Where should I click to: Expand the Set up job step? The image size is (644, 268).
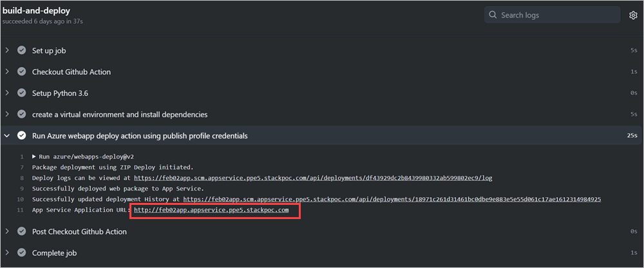pyautogui.click(x=7, y=50)
